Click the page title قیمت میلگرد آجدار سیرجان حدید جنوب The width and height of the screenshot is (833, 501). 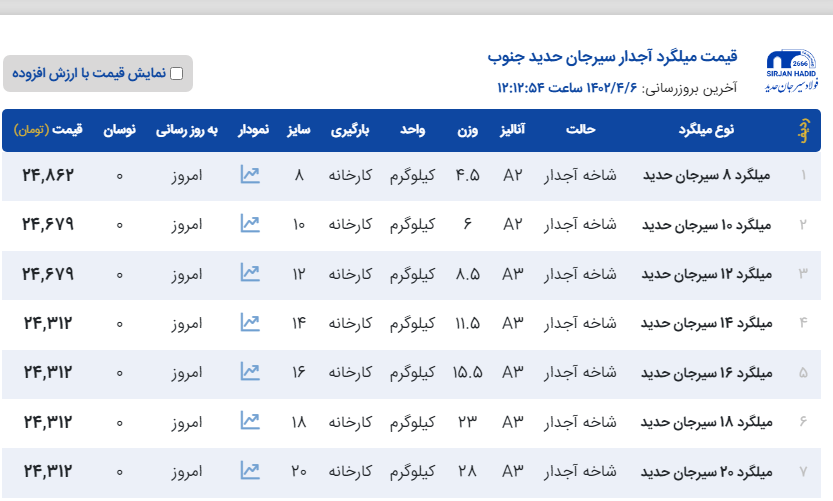tap(612, 55)
